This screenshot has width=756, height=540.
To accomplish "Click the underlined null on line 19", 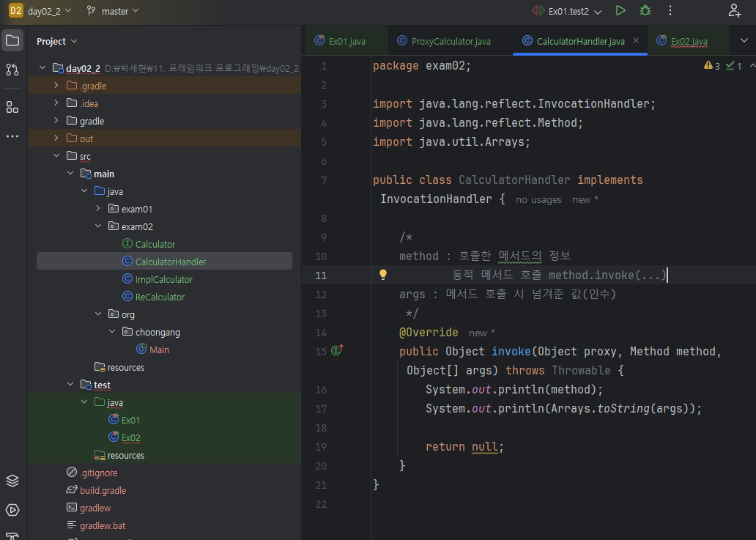I will click(485, 447).
